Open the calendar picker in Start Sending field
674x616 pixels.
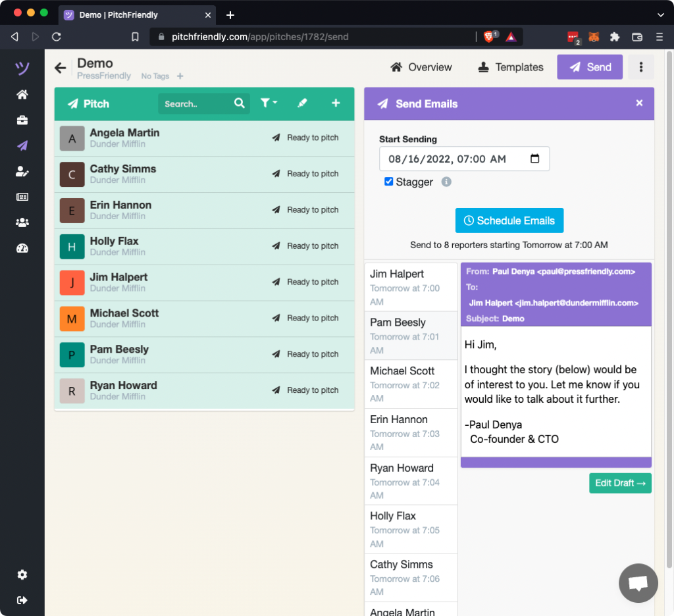pyautogui.click(x=534, y=159)
